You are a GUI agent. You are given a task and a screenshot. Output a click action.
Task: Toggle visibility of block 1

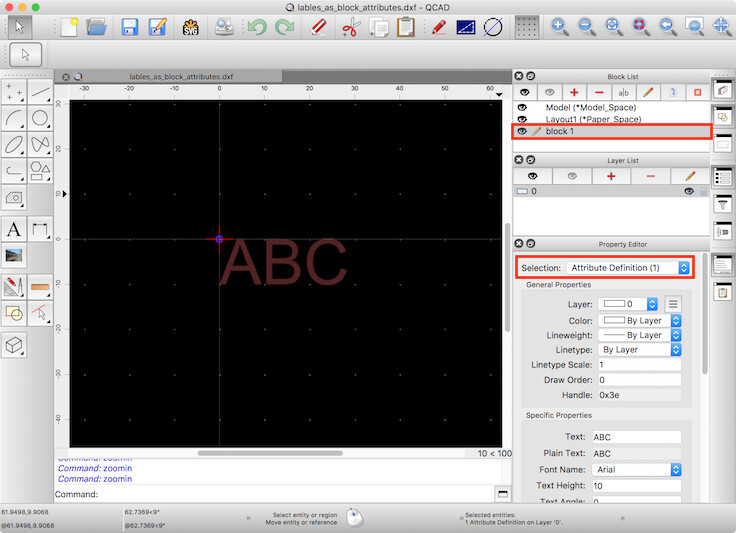522,131
